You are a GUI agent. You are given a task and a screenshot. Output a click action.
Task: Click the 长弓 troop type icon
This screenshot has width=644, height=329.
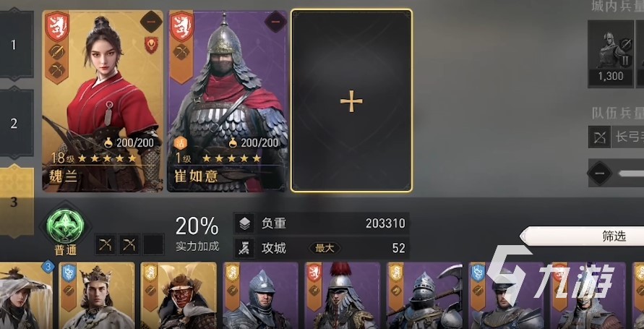(599, 137)
